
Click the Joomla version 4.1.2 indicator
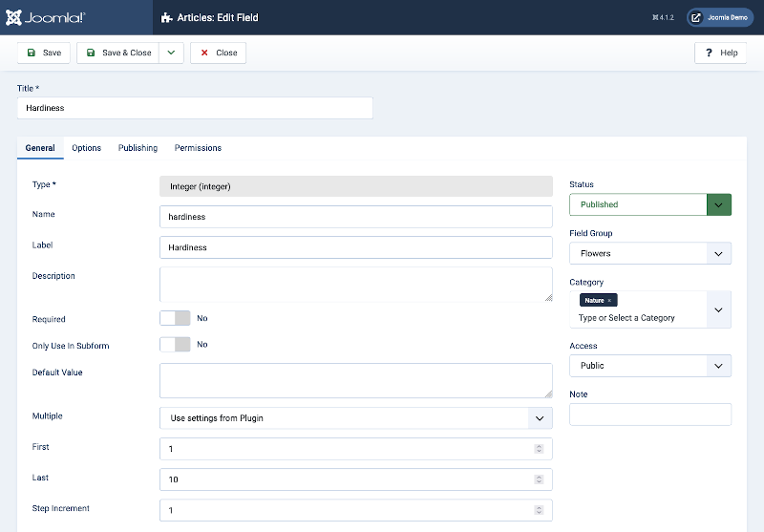pos(663,17)
